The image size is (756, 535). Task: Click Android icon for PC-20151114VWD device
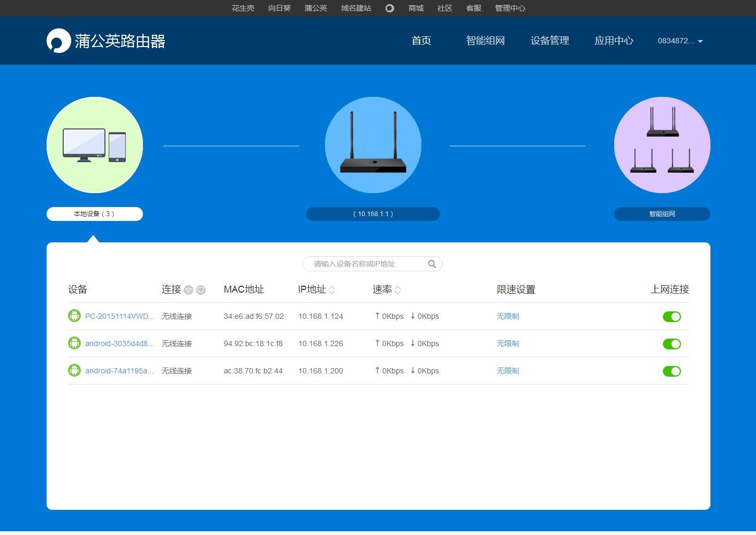point(74,316)
